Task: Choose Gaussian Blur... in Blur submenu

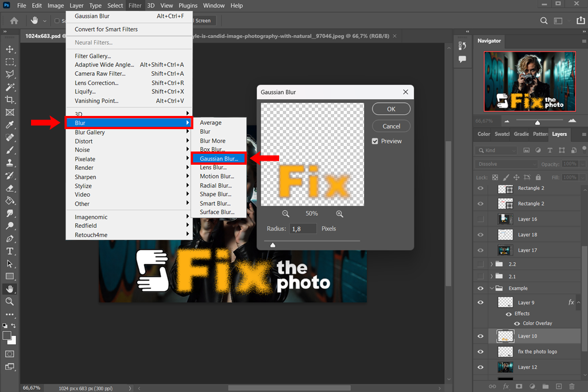Action: pos(219,158)
